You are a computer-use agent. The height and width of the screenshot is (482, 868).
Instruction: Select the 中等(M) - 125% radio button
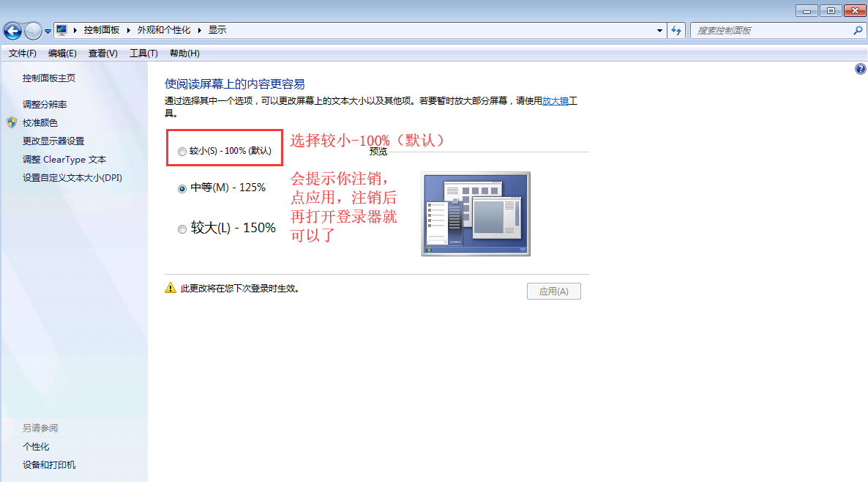182,188
